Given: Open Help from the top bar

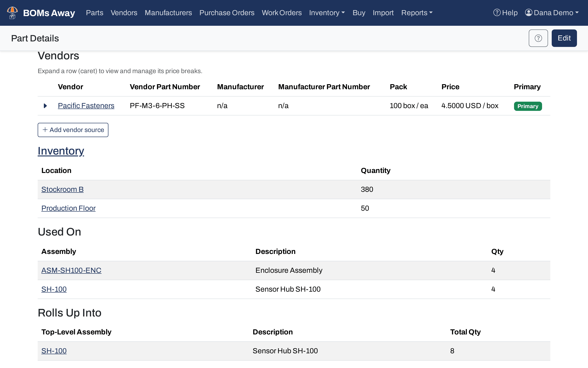Looking at the screenshot, I should coord(505,13).
